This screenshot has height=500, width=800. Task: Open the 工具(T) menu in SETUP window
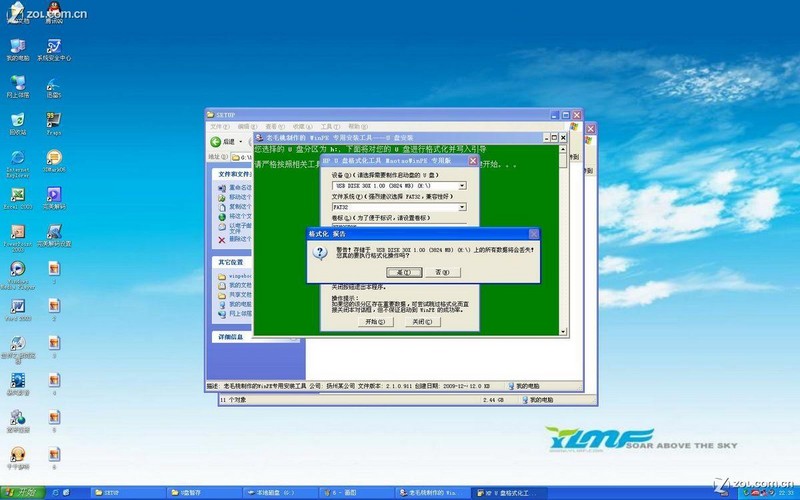pyautogui.click(x=330, y=127)
